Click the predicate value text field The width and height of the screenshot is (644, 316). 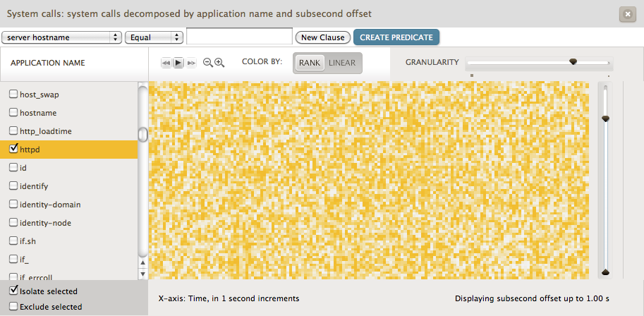coord(239,37)
